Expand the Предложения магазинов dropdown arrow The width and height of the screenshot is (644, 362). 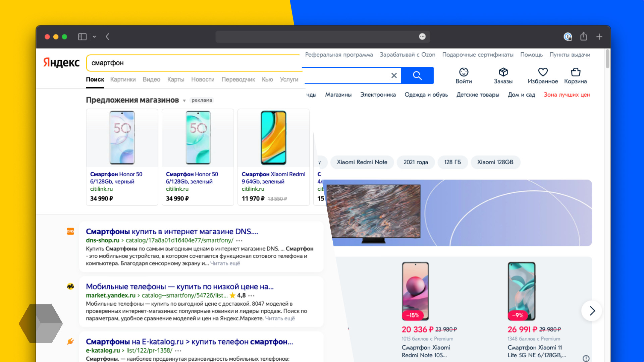tap(184, 101)
